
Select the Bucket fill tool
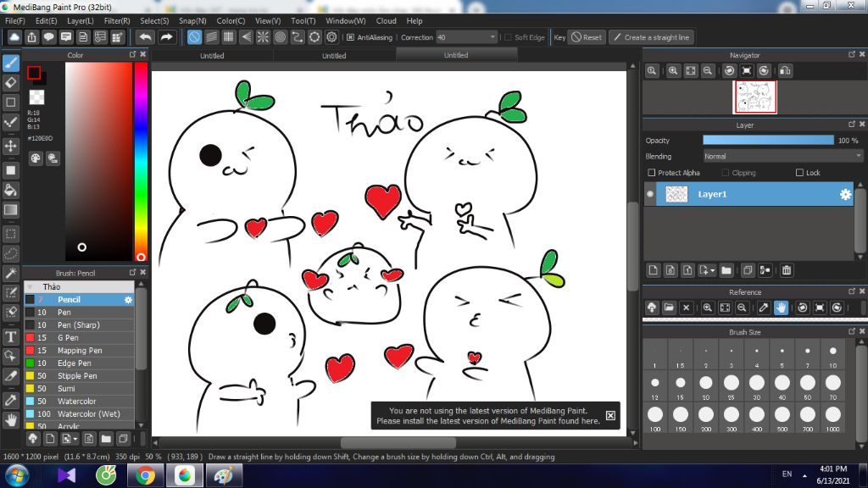(x=10, y=191)
